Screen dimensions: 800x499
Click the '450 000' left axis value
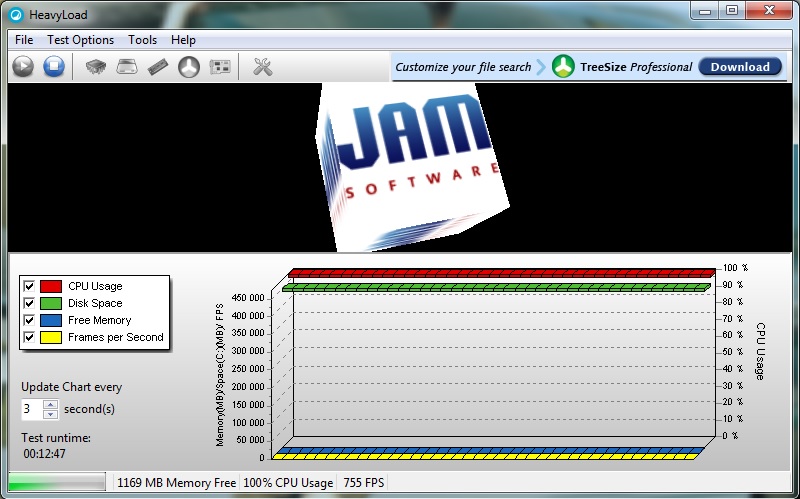248,298
